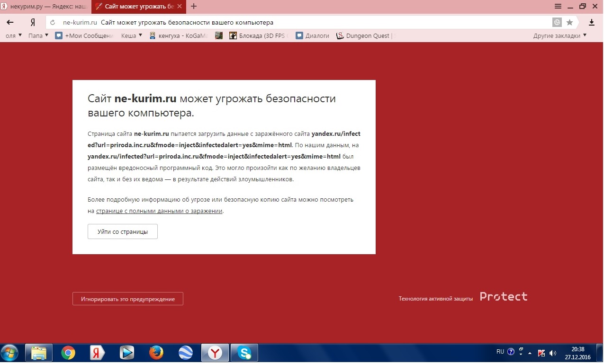Open new tab with plus button

[x=193, y=6]
